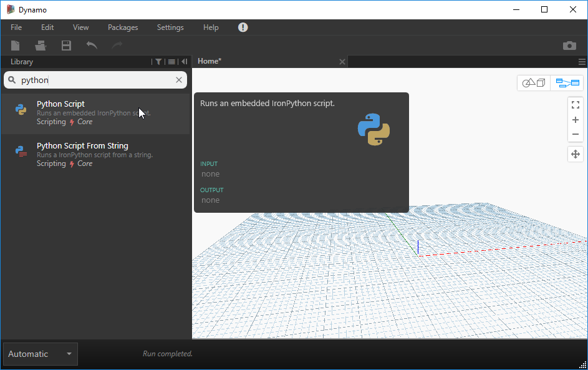Open the workspace hamburger menu

(x=582, y=61)
